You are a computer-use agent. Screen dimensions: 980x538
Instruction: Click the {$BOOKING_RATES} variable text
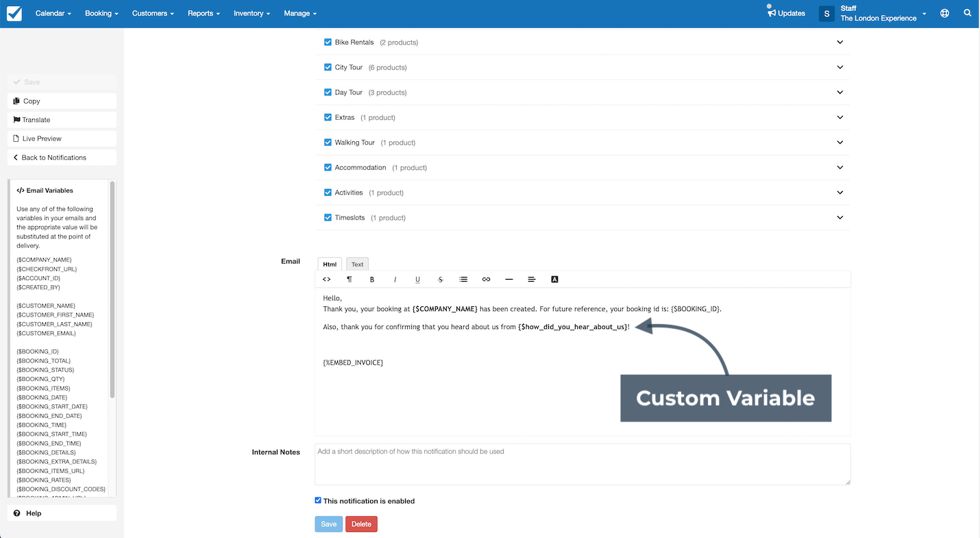pyautogui.click(x=43, y=480)
